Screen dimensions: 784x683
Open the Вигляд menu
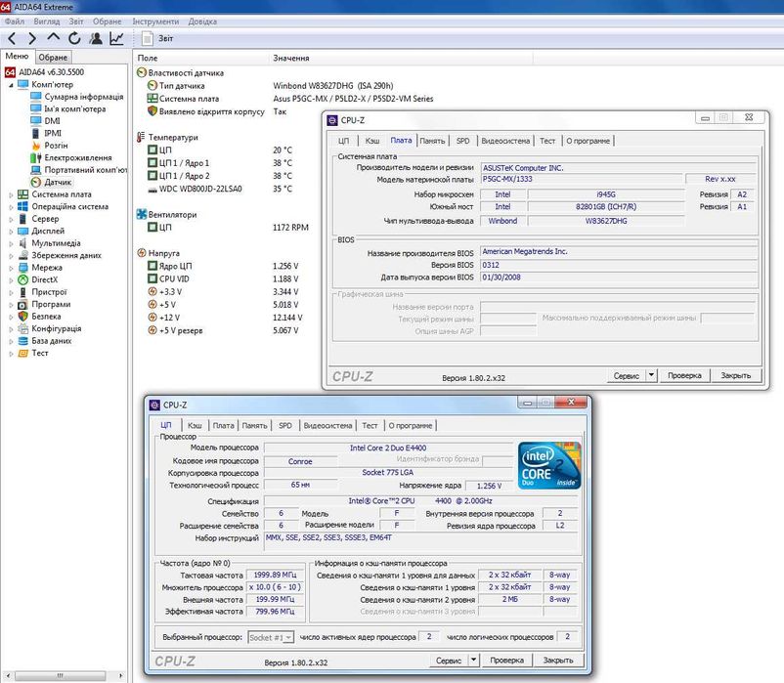click(47, 21)
